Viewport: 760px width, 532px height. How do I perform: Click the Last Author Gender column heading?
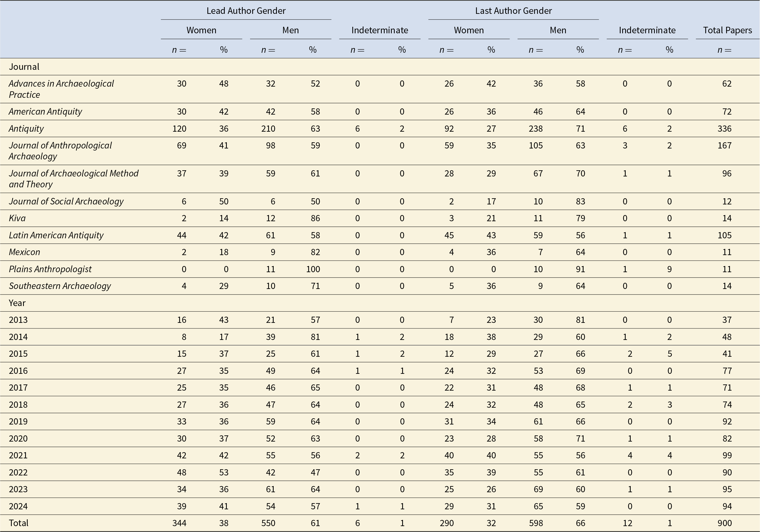click(513, 11)
